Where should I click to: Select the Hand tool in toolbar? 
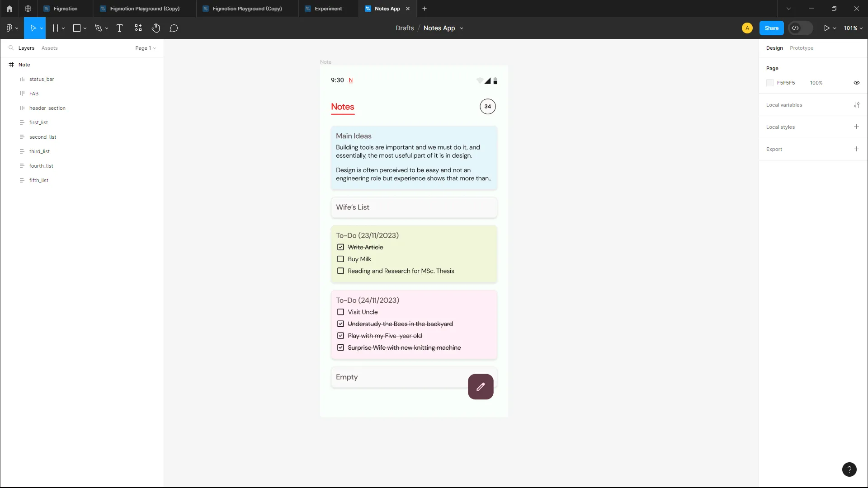(156, 28)
